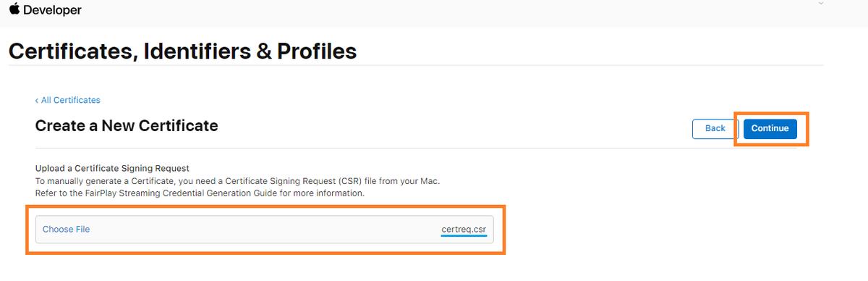The width and height of the screenshot is (868, 281).
Task: Select the certreq.csr file name
Action: (x=464, y=230)
